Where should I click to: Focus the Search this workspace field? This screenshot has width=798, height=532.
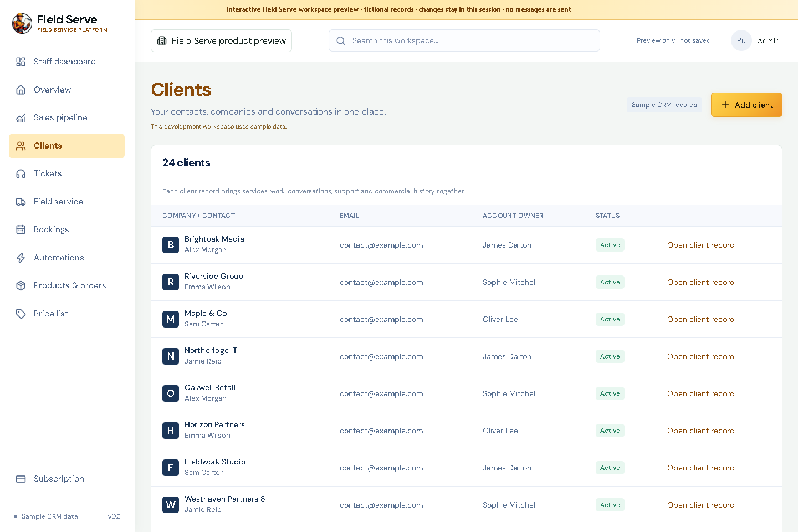click(x=464, y=40)
